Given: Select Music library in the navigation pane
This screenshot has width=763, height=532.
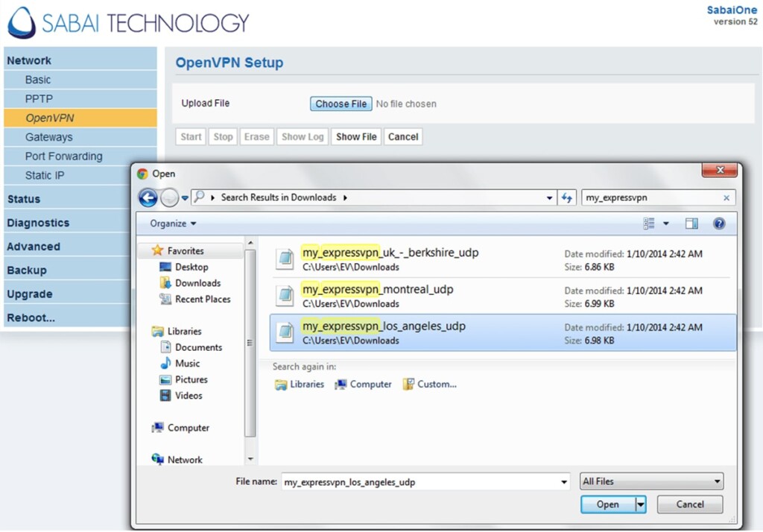Looking at the screenshot, I should 187,363.
